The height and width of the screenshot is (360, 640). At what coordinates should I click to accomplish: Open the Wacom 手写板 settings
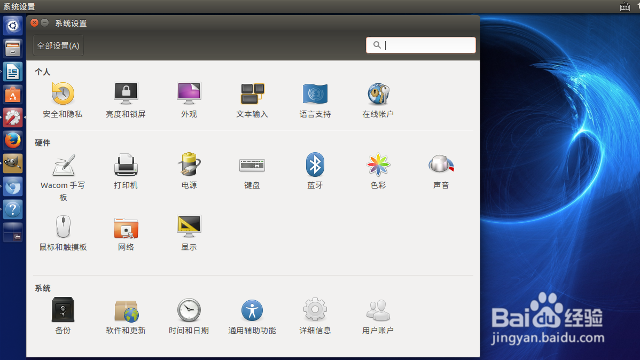tap(63, 177)
